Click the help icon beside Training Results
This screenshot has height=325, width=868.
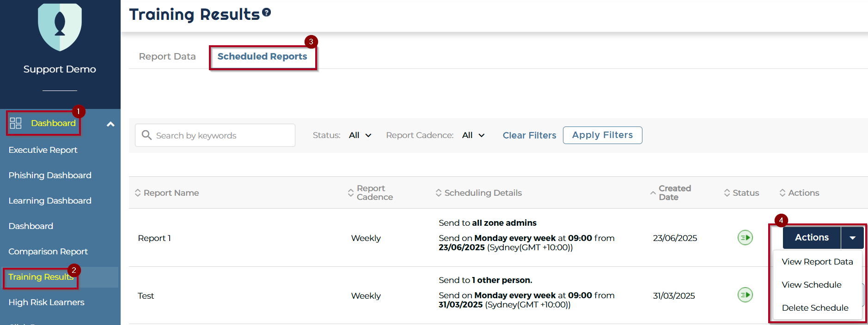coord(266,12)
